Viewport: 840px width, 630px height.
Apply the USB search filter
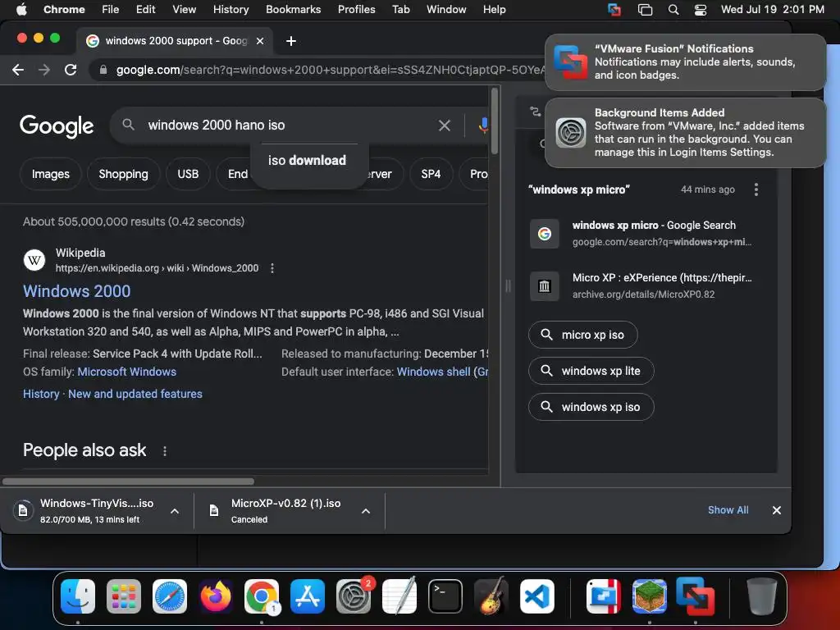point(188,174)
